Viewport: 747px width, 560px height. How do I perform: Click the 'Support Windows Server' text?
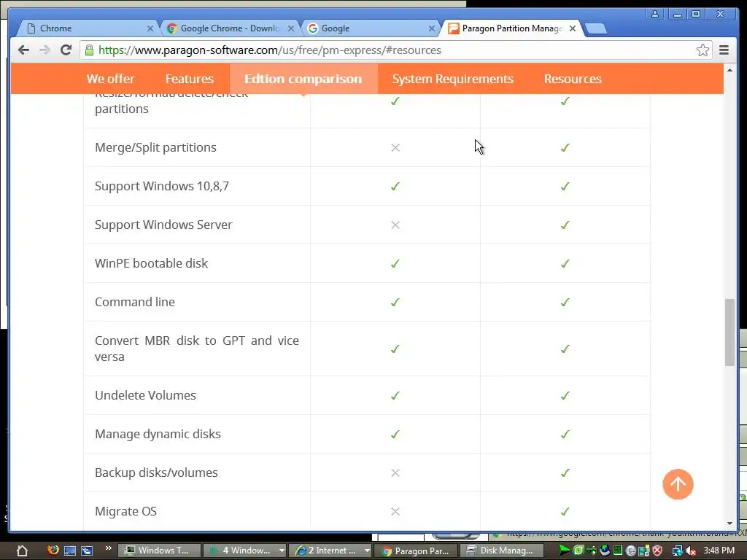pos(163,225)
